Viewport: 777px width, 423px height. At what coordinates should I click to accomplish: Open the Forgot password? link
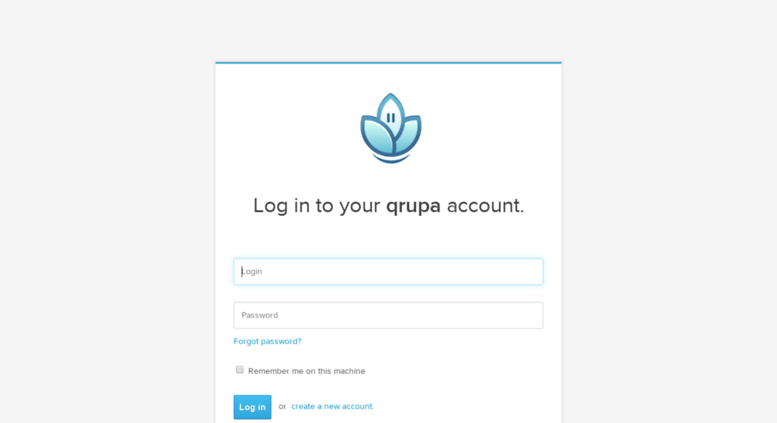pyautogui.click(x=267, y=341)
